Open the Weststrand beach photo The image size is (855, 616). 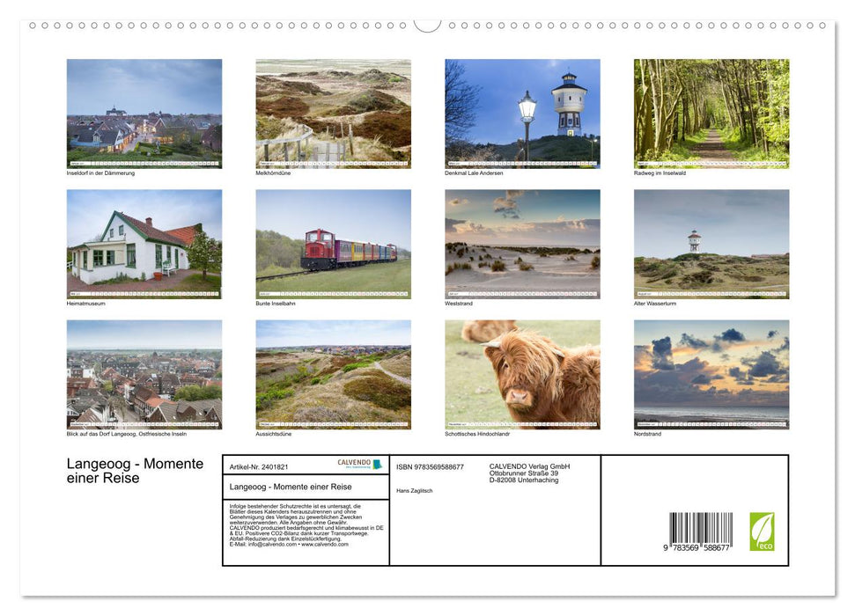tap(522, 244)
